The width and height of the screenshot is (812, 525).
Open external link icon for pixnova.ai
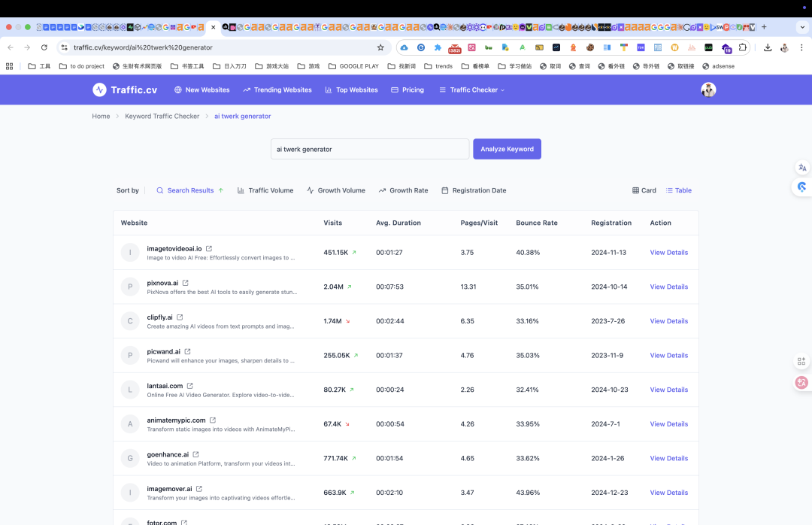[x=186, y=283]
